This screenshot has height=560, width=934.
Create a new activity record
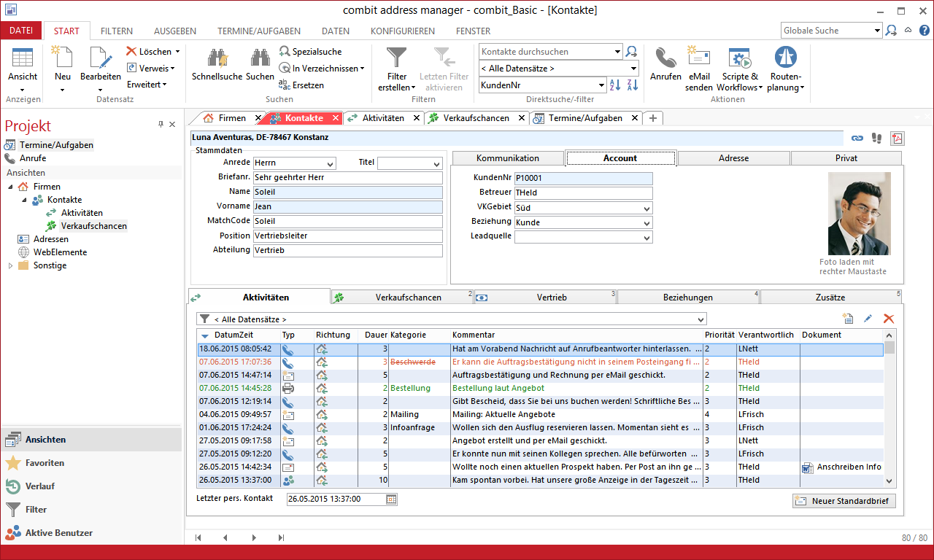848,318
